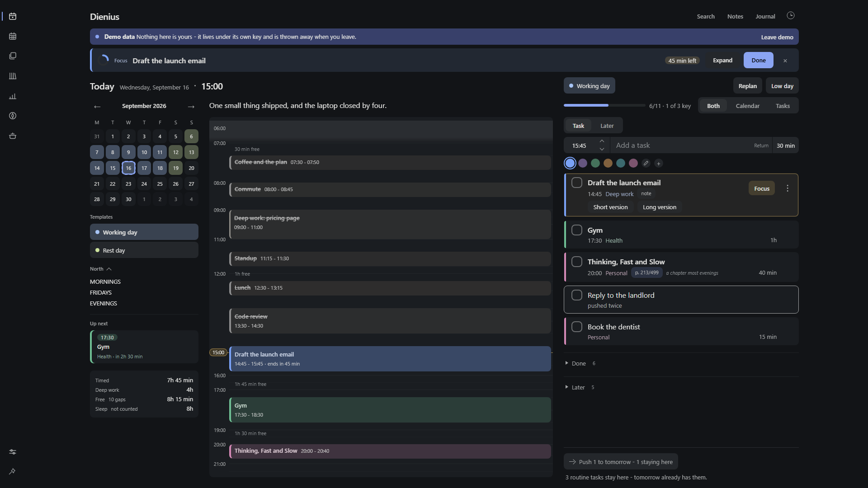868x488 pixels.
Task: Open the stacked copies templates sidebar icon
Action: pyautogui.click(x=13, y=56)
